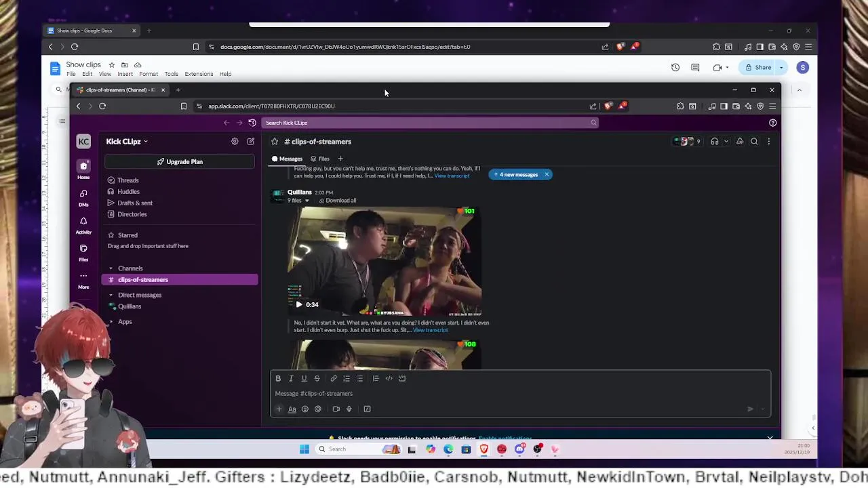This screenshot has width=868, height=488.
Task: Insert code block in message composer
Action: click(x=402, y=378)
